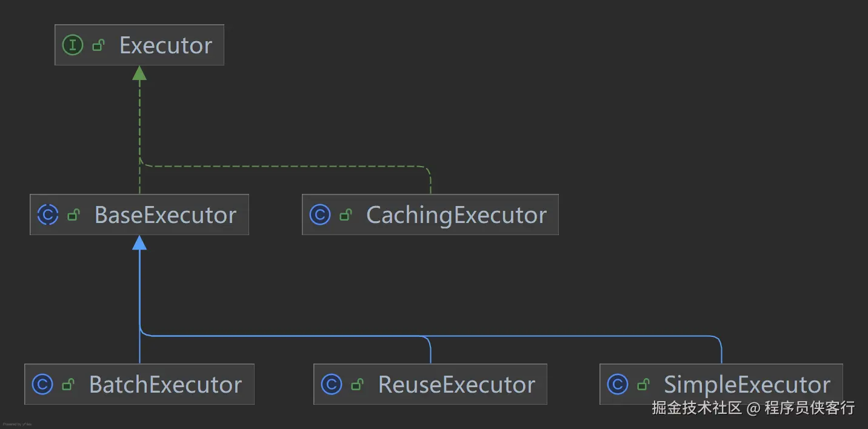Select the Executor interface node
Viewport: 868px width, 429px height.
tap(165, 45)
